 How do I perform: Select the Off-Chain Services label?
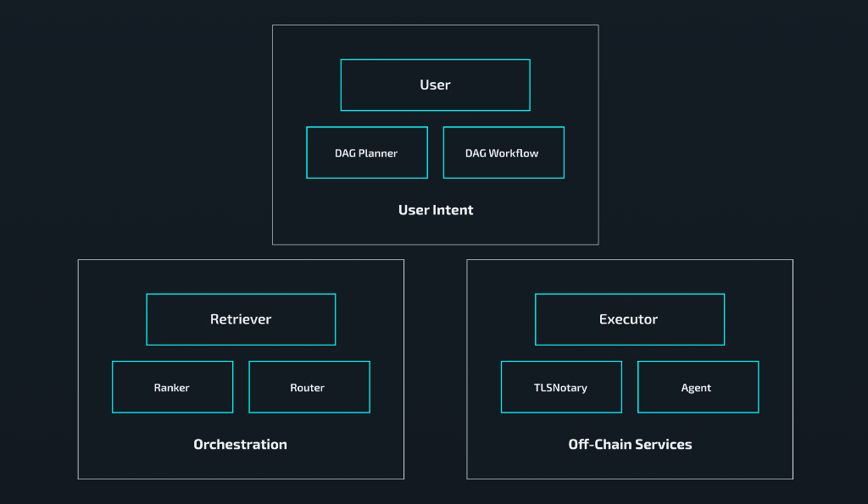pyautogui.click(x=630, y=444)
